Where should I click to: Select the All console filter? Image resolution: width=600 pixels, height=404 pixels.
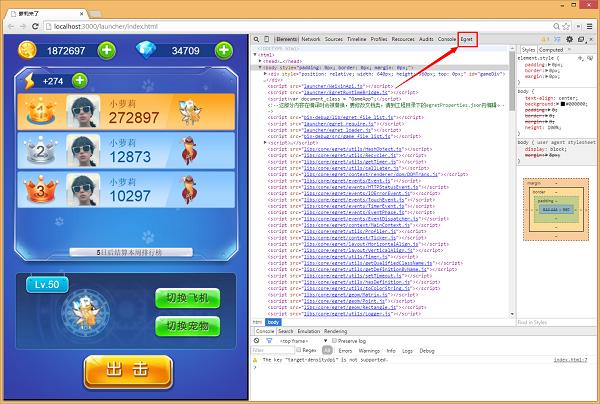327,350
